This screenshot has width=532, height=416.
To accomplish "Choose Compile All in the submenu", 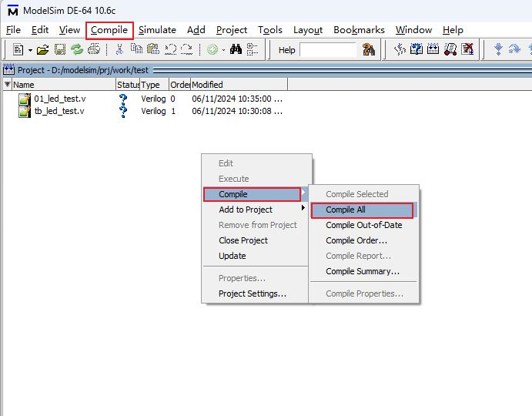I will click(x=362, y=210).
